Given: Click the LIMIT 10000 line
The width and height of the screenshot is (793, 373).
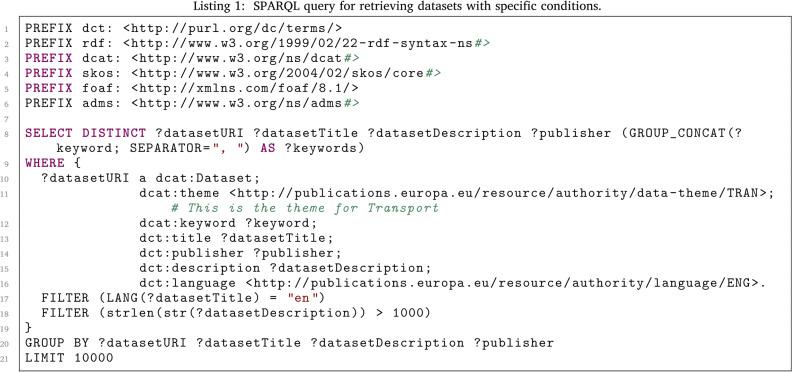Looking at the screenshot, I should (x=69, y=358).
